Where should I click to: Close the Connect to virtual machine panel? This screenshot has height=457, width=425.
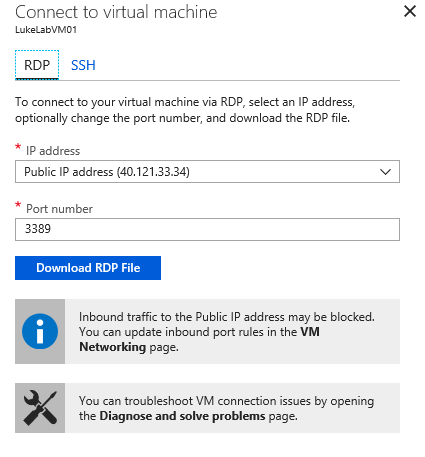pos(410,11)
